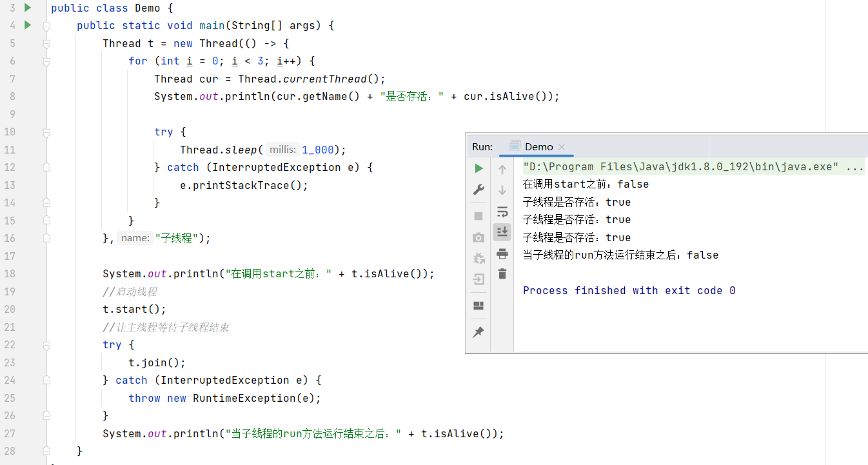Click console line ending 'run方法运行结束之后：false'
This screenshot has height=465, width=868.
620,255
